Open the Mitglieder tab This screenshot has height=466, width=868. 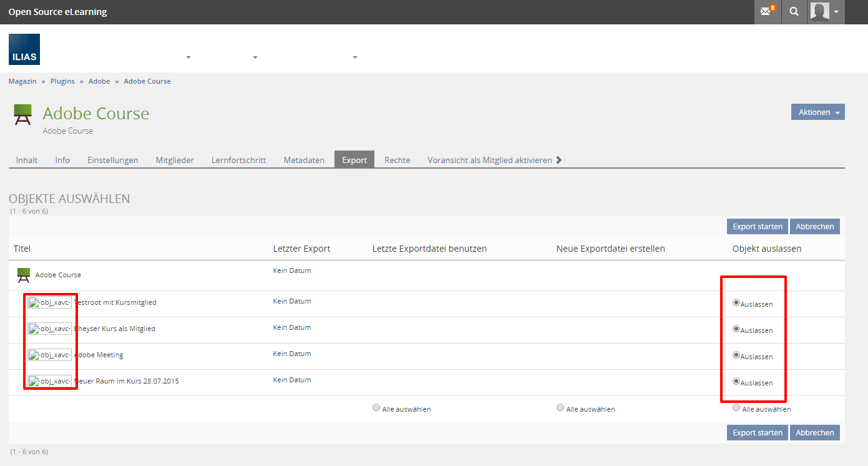pyautogui.click(x=175, y=160)
